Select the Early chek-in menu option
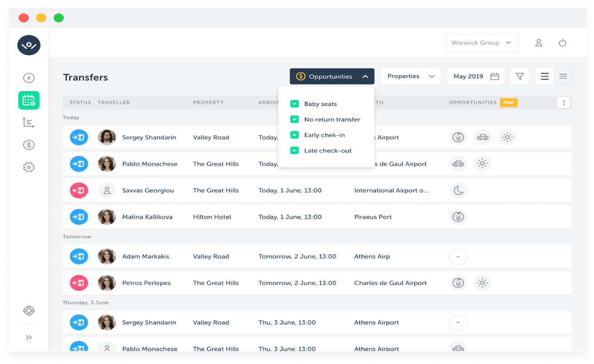This screenshot has width=594, height=364. pos(324,135)
